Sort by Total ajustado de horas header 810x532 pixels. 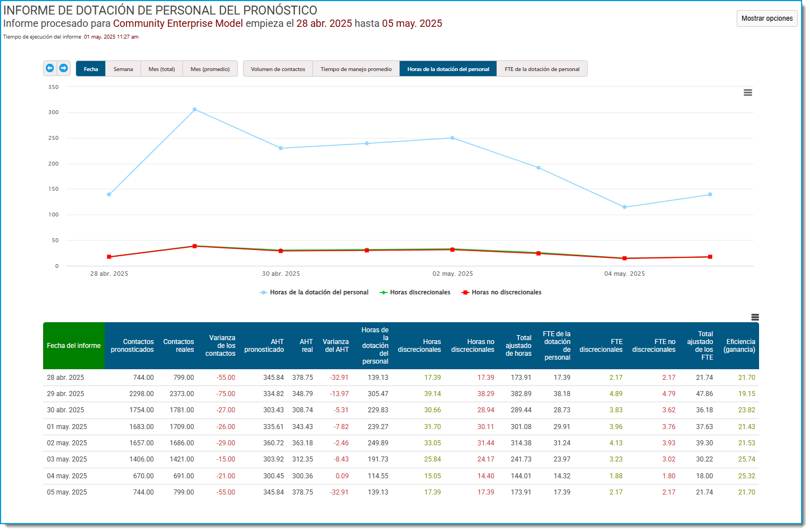click(x=518, y=346)
